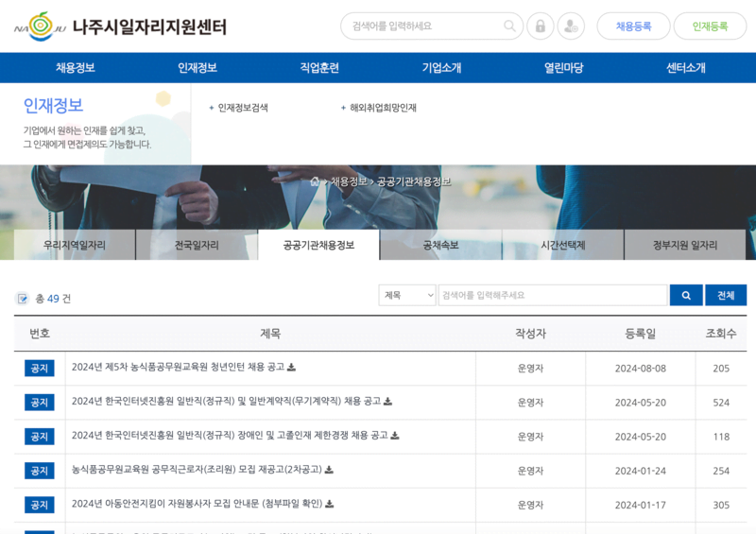The image size is (756, 534).
Task: Click 공지 badge on the 2024-01-17 row
Action: coord(39,505)
